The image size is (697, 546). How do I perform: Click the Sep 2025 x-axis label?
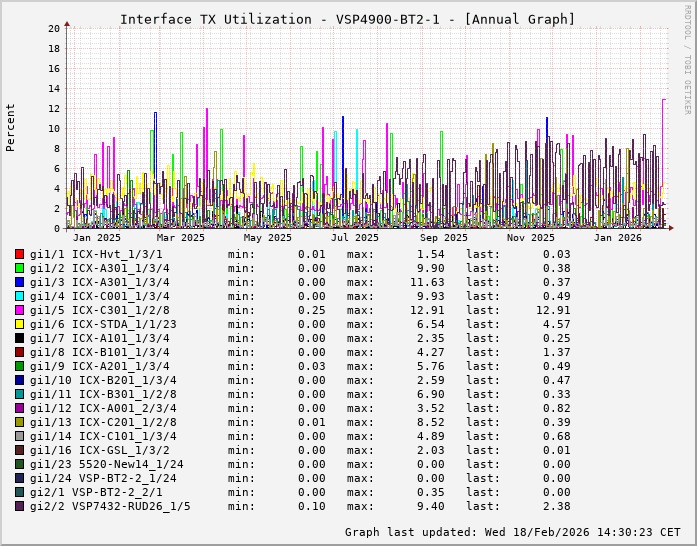tap(443, 238)
